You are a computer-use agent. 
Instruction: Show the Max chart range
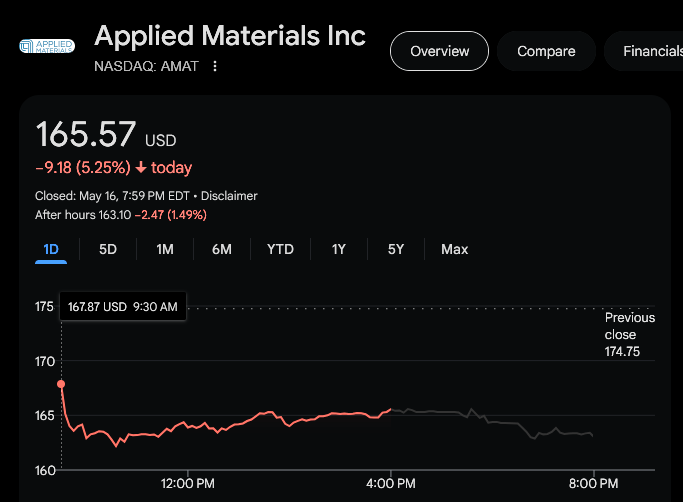point(454,249)
